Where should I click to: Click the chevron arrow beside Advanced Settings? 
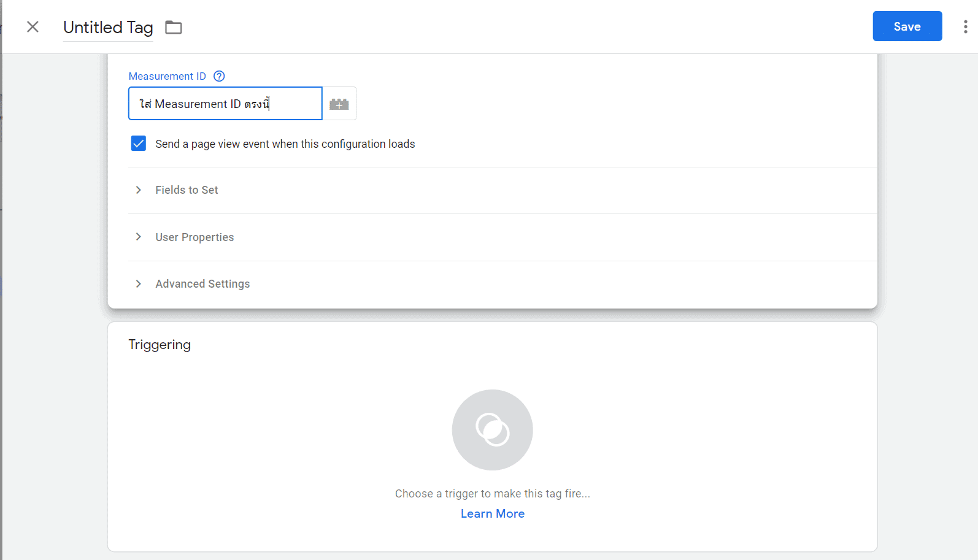click(x=139, y=284)
